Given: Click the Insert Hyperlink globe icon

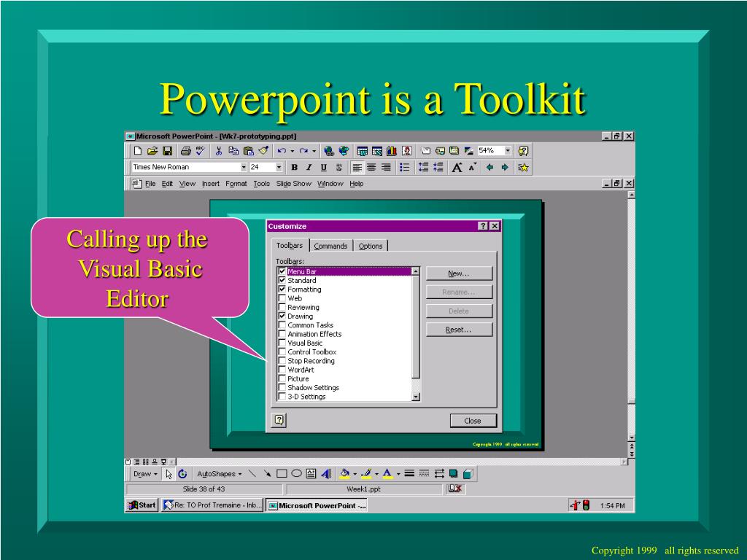Looking at the screenshot, I should pyautogui.click(x=328, y=151).
